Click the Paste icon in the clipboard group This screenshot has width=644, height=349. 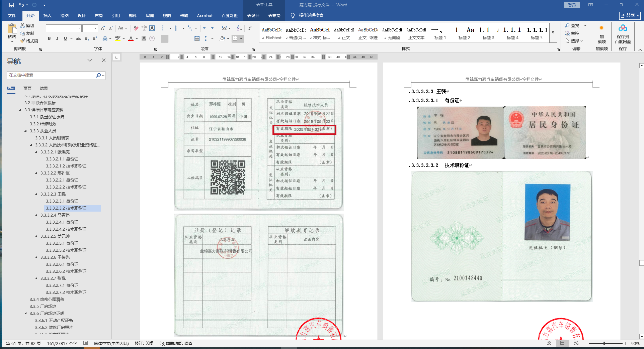point(12,29)
